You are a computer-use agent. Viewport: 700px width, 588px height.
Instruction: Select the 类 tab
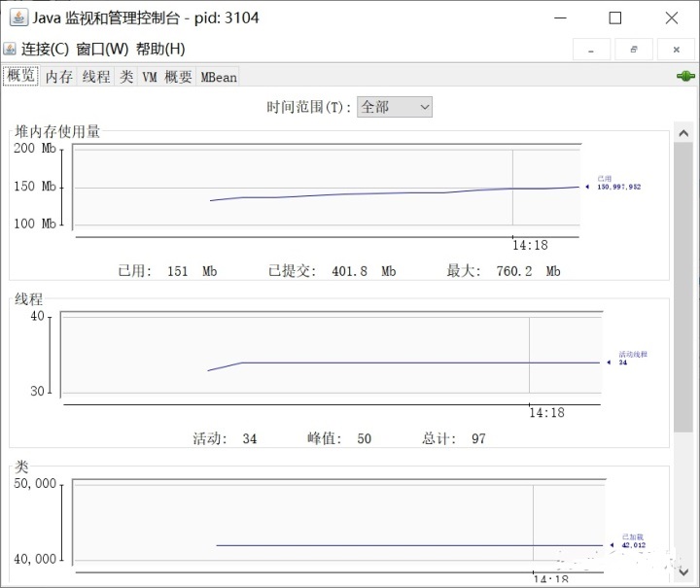coord(126,77)
